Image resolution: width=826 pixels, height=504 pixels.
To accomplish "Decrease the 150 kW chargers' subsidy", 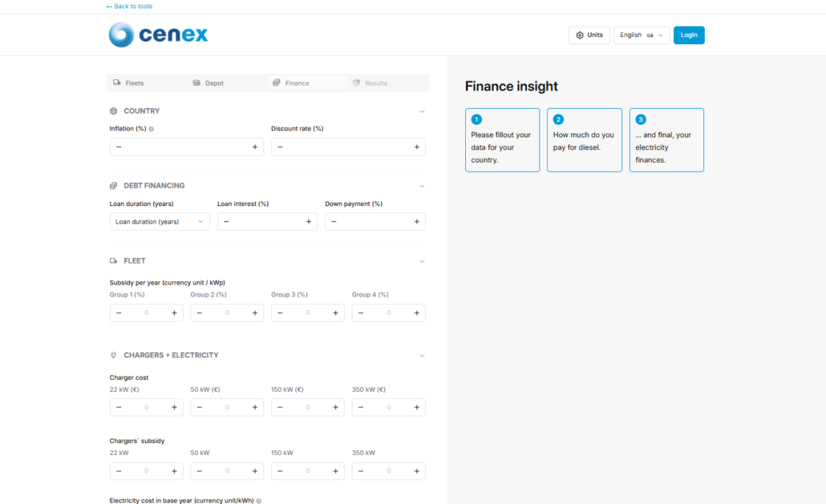I will point(280,471).
